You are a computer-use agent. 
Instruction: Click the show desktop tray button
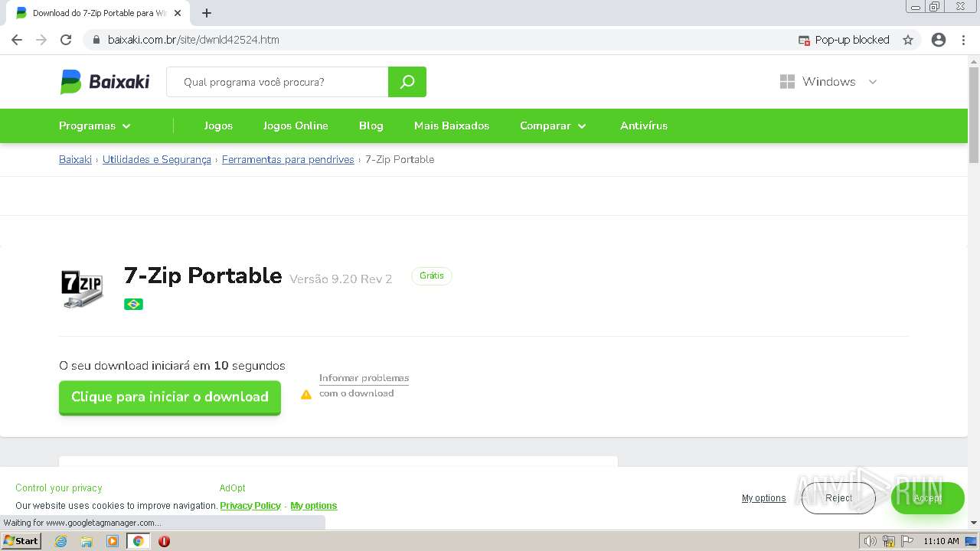click(972, 541)
